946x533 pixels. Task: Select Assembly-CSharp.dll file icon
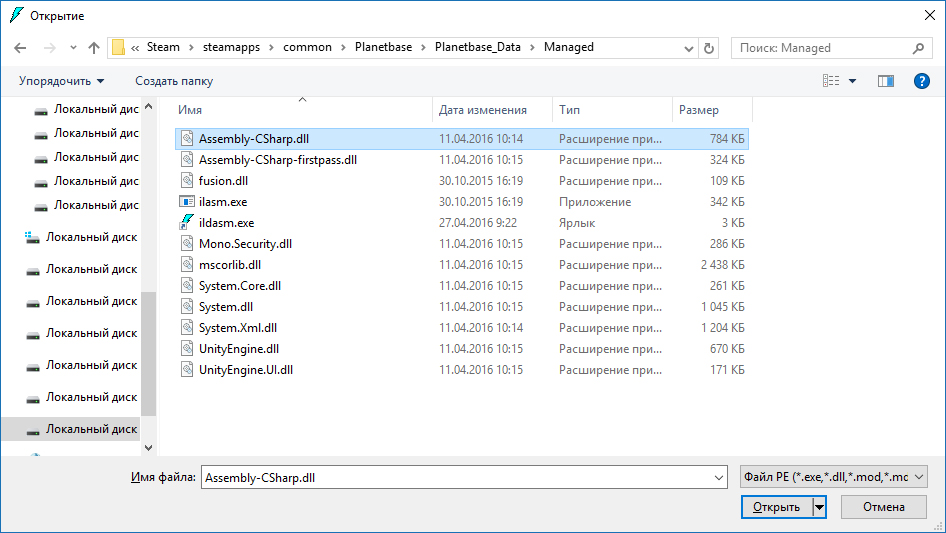(x=188, y=138)
